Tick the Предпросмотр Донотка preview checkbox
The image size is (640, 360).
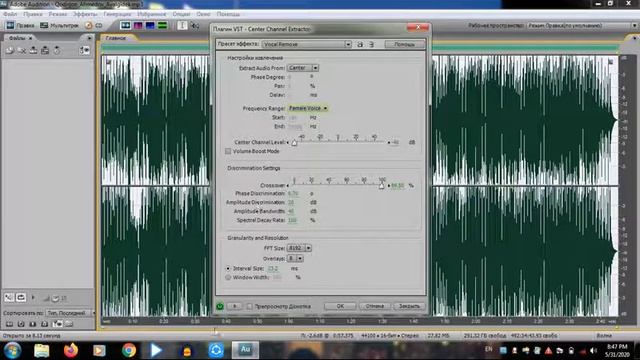point(249,306)
